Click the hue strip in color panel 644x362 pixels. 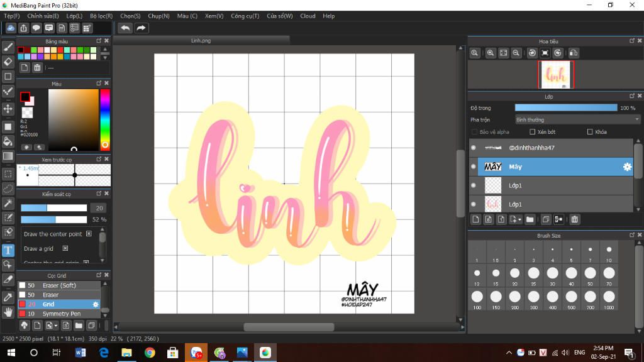[105, 119]
